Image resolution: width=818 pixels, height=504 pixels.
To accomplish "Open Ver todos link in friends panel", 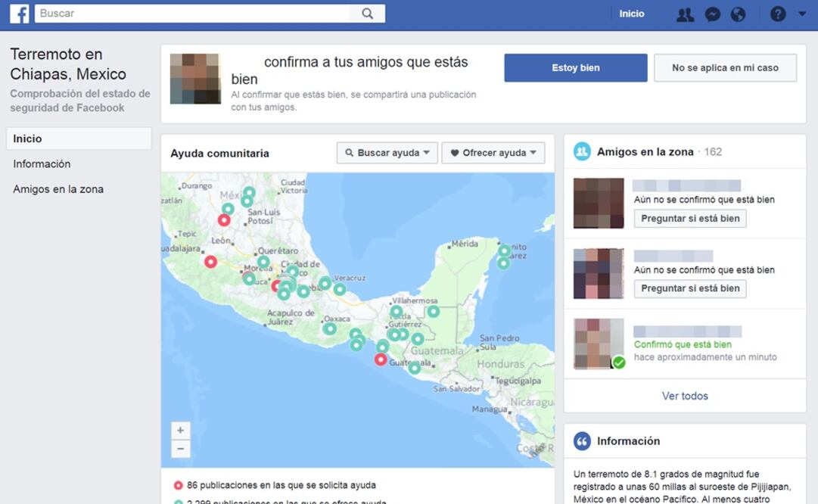I will coord(684,396).
